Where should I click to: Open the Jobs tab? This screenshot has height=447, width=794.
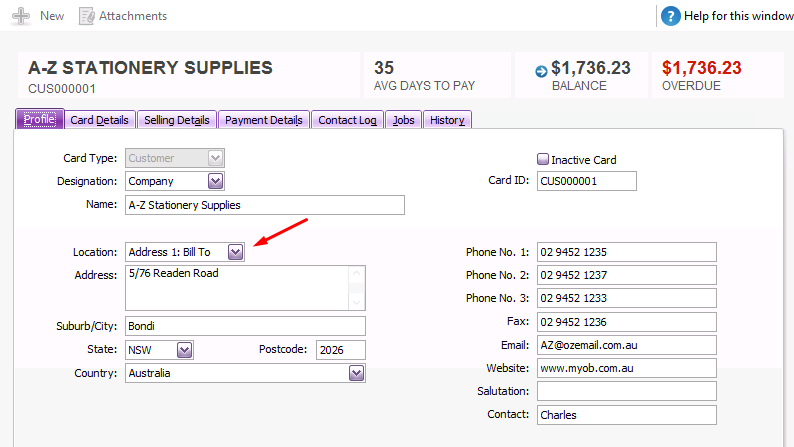pyautogui.click(x=403, y=120)
